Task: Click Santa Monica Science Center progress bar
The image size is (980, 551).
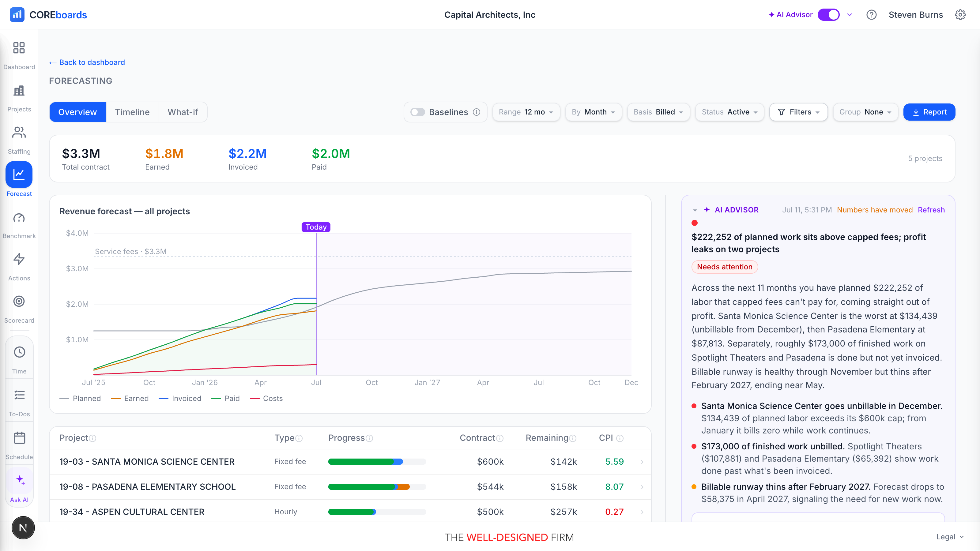Action: [x=377, y=462]
